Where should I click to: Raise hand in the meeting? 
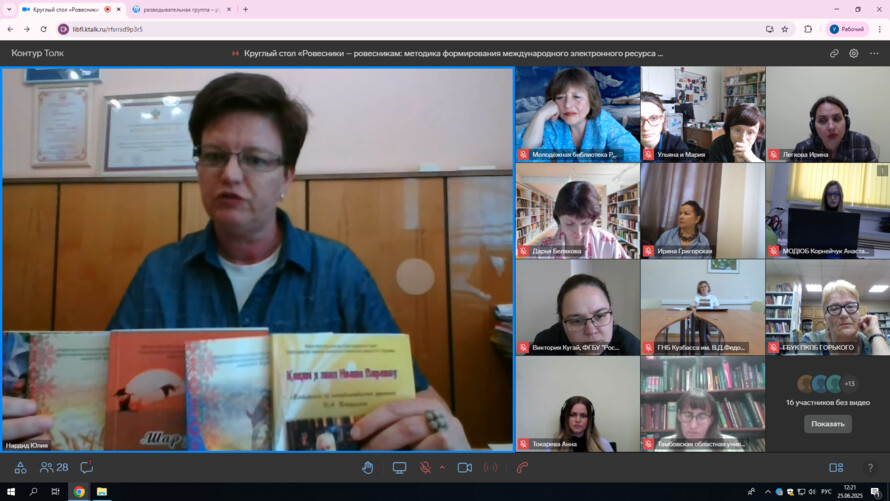click(x=368, y=467)
